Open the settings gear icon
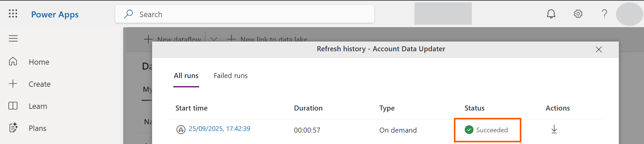 578,14
